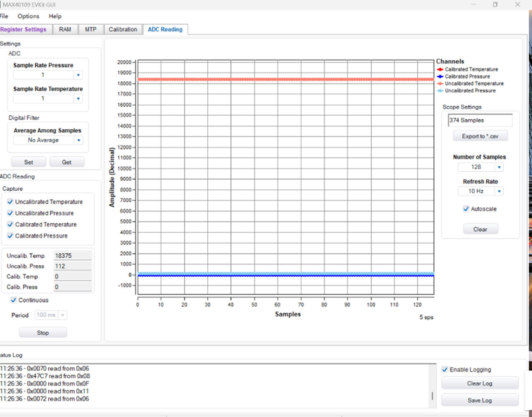Turn off Enable Logging

point(445,369)
